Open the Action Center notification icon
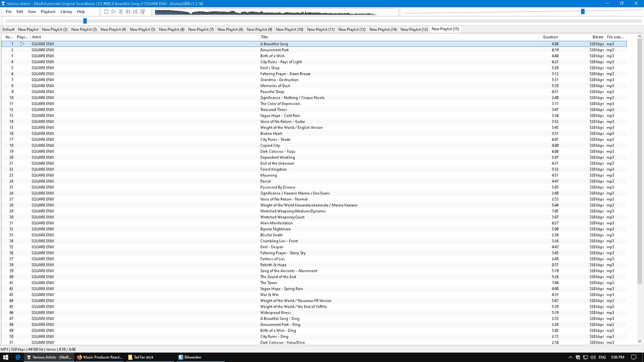Screen dimensions: 644x362 [x=633, y=357]
